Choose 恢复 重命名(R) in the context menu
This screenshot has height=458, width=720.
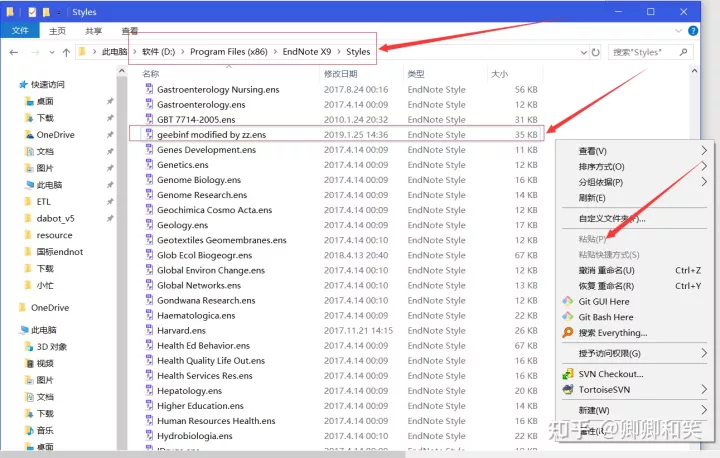tap(606, 286)
